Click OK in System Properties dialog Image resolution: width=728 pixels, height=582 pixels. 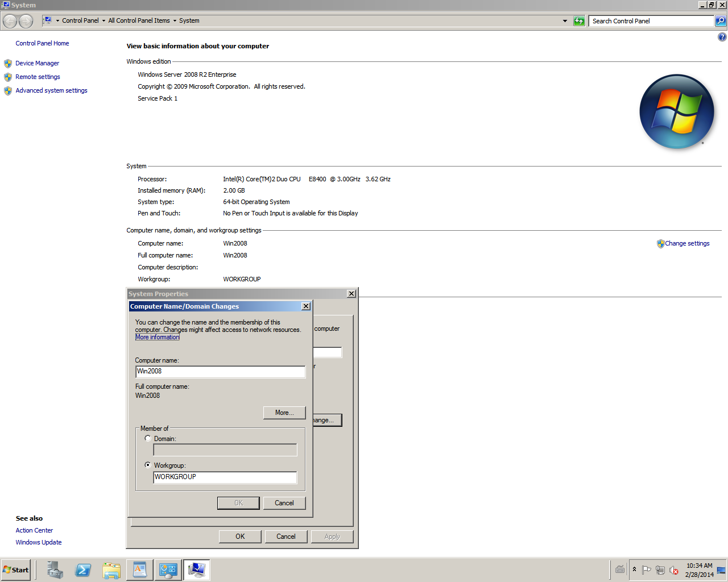click(240, 537)
